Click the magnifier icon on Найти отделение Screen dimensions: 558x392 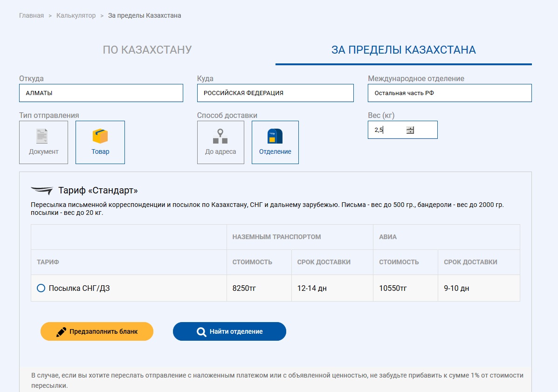click(x=201, y=332)
